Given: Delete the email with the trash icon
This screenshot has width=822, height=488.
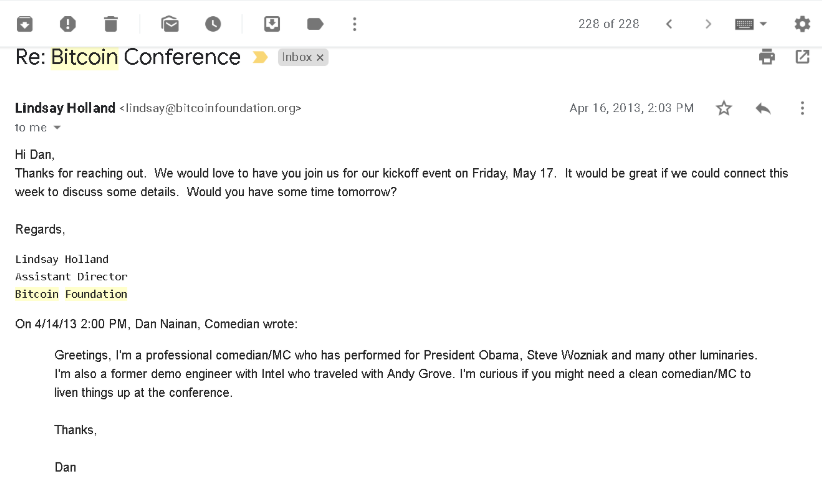Looking at the screenshot, I should click(111, 24).
